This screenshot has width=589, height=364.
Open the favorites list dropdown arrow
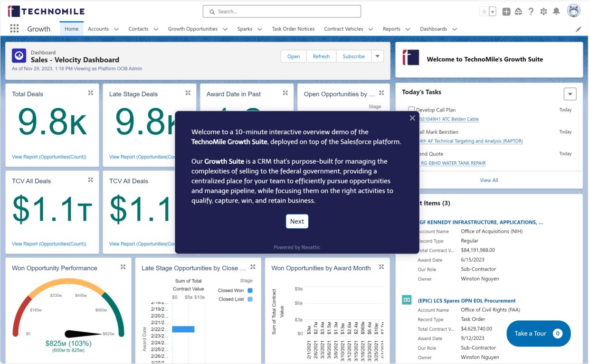[x=493, y=11]
